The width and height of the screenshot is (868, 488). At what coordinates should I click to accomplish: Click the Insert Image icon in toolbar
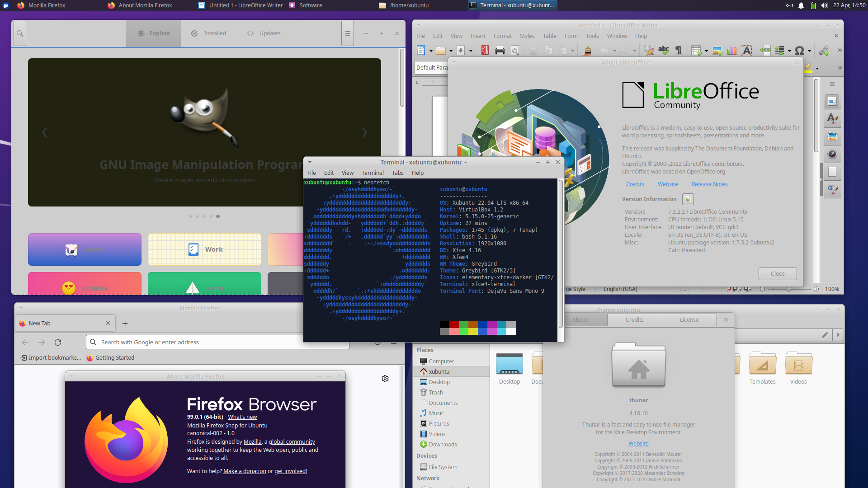[x=717, y=50]
